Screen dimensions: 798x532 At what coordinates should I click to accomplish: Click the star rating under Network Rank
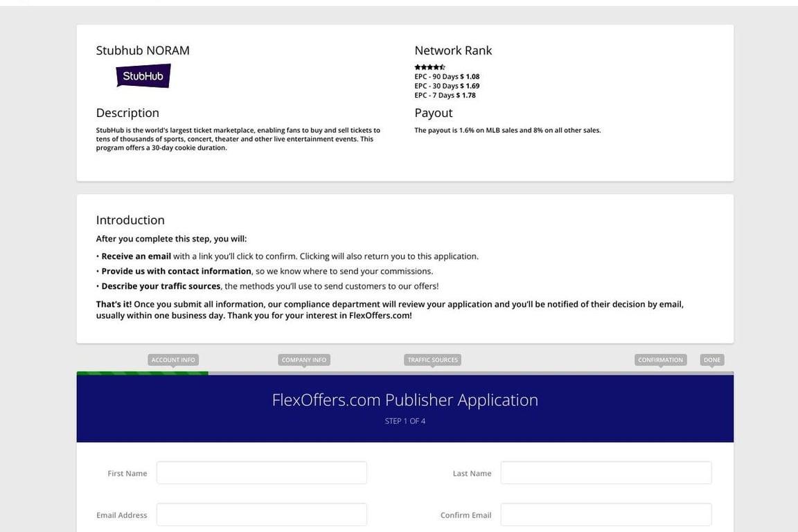pos(429,66)
